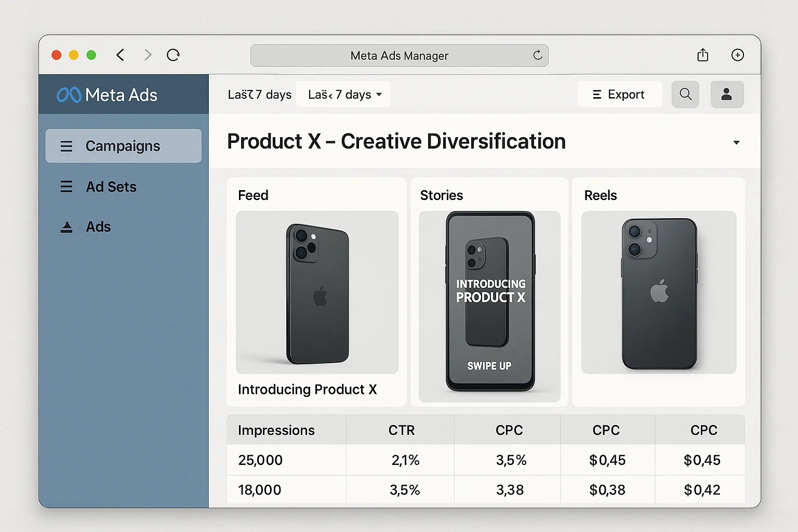The width and height of the screenshot is (798, 532).
Task: Click the new tab plus control
Action: (738, 55)
